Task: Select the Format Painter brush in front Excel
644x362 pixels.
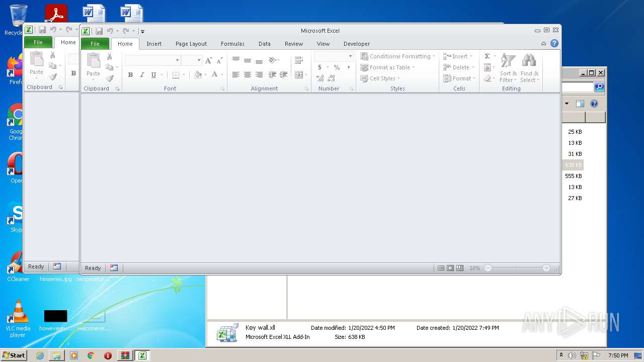Action: [110, 78]
